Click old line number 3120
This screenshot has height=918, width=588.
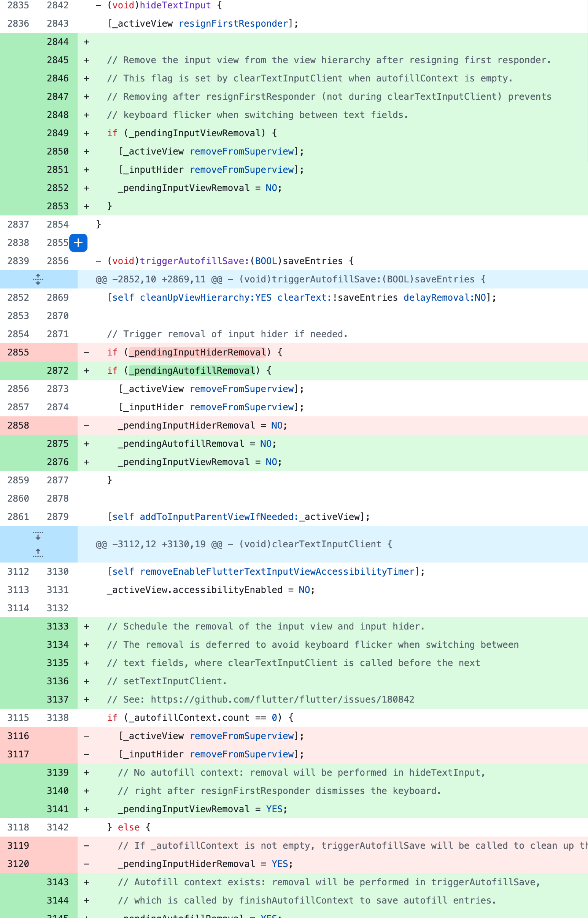18,863
